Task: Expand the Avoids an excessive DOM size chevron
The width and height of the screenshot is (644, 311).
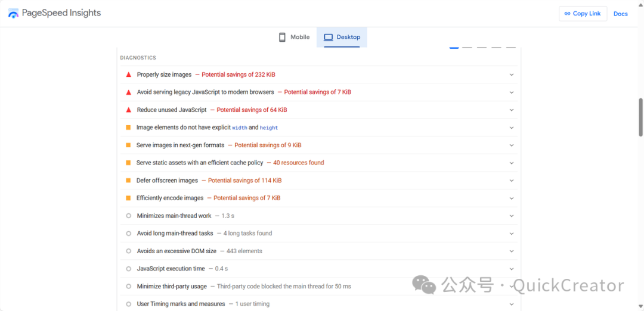Action: [512, 251]
